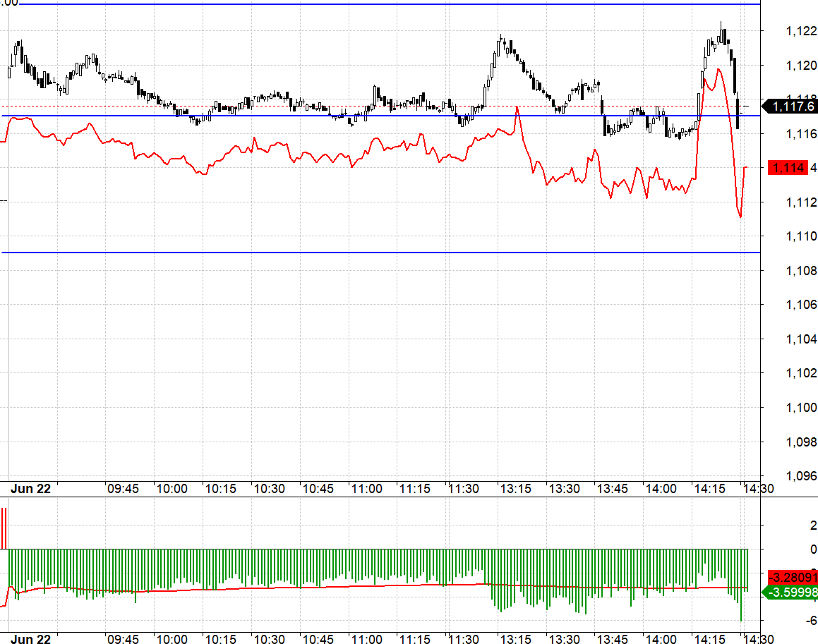The width and height of the screenshot is (818, 644).
Task: Click the red 1,114 price tag
Action: (788, 168)
